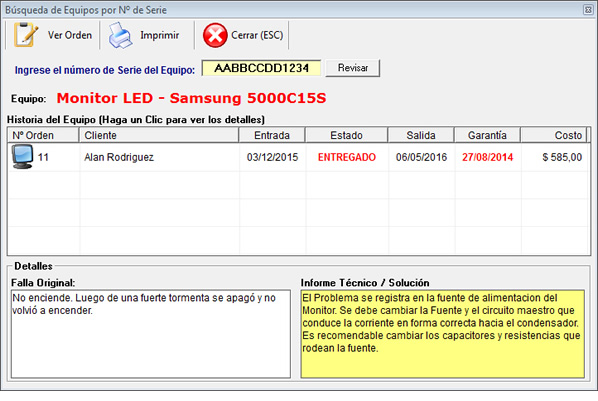598x401 pixels.
Task: Select the Alan Rodriguez order row
Action: (x=299, y=157)
